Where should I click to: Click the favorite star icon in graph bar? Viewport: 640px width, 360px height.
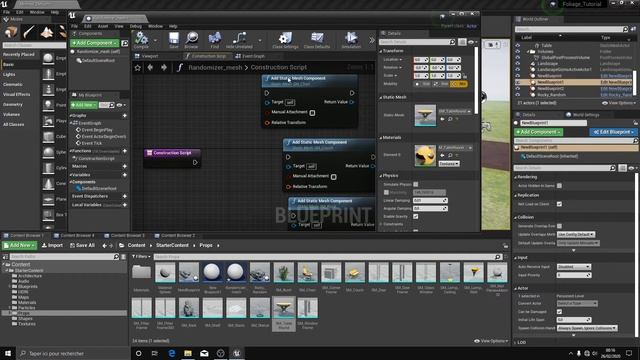(x=138, y=68)
